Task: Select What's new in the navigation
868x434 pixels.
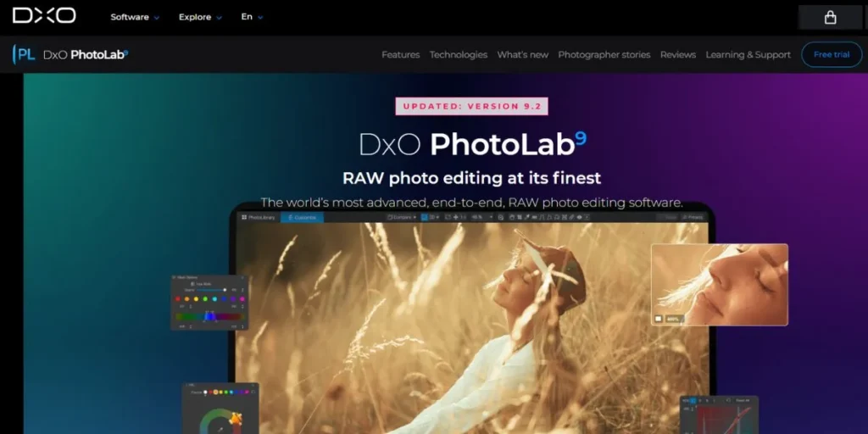Action: tap(522, 55)
